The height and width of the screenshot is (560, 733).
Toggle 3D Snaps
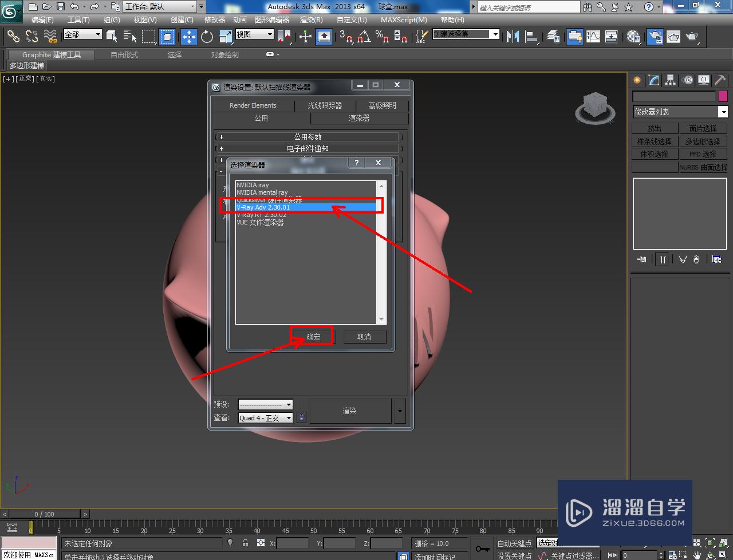[345, 37]
